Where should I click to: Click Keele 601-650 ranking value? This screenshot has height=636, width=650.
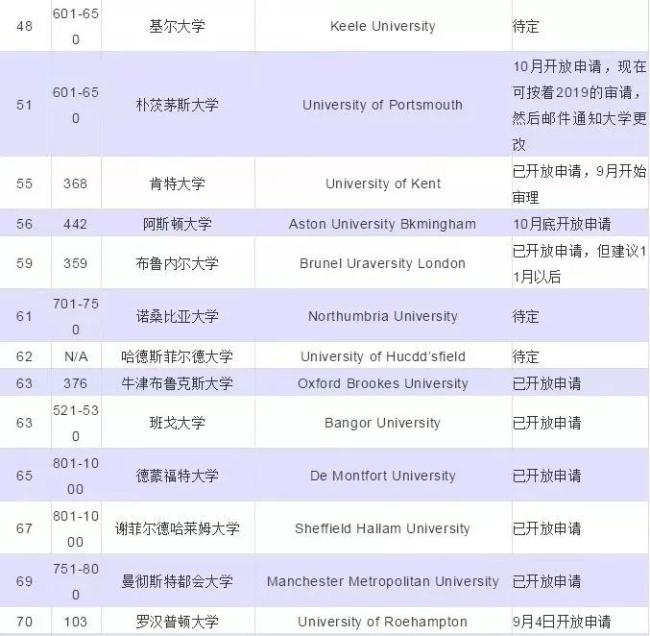[x=76, y=26]
